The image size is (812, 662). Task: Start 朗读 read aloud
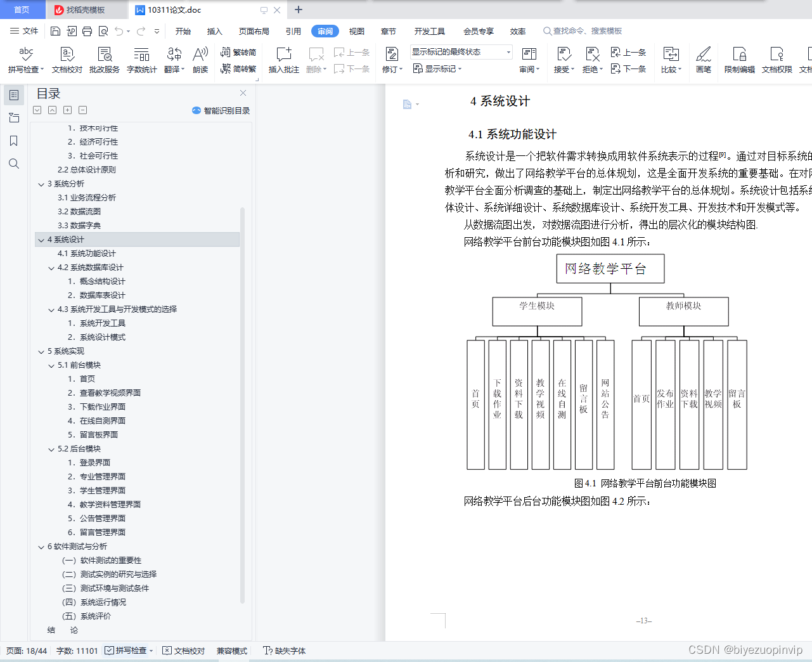[200, 60]
